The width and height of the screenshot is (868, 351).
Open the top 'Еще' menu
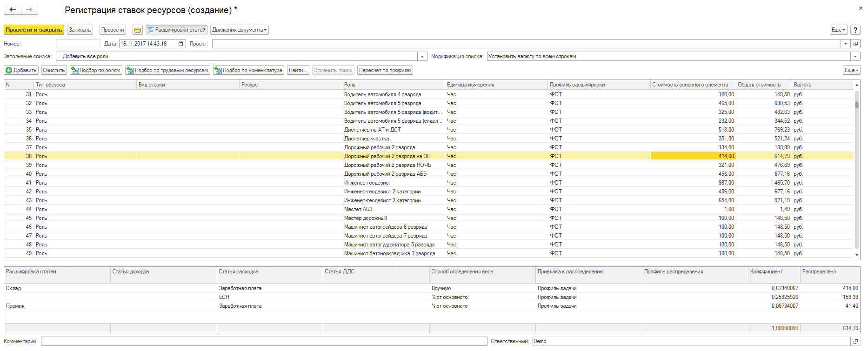tap(839, 30)
